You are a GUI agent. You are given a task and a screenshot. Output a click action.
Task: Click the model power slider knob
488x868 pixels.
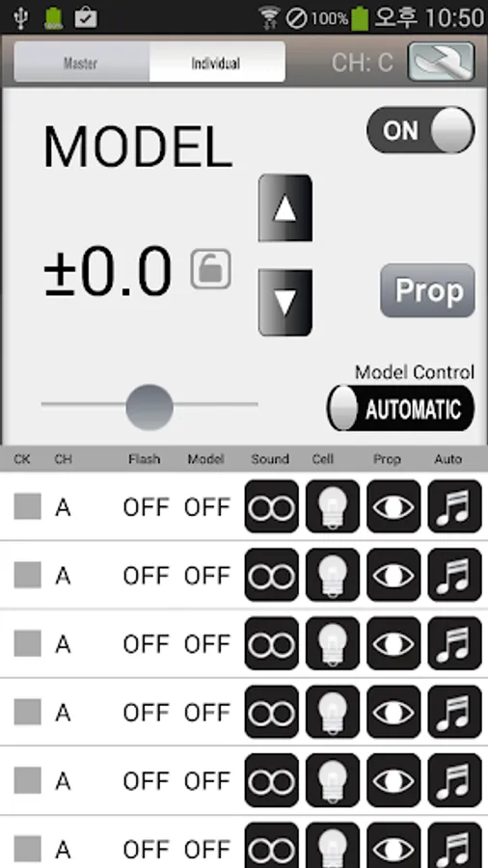[x=149, y=407]
